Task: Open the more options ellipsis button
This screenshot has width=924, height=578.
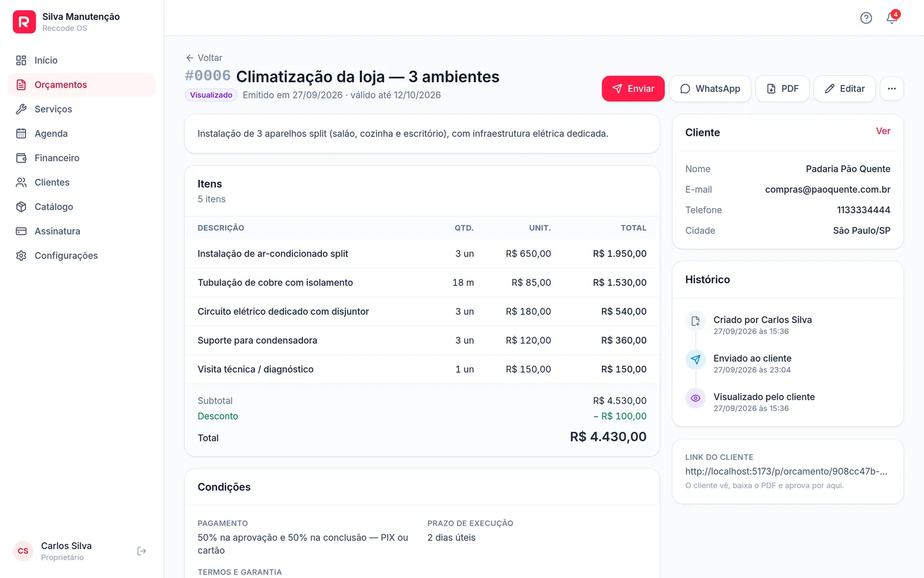Action: pos(892,88)
